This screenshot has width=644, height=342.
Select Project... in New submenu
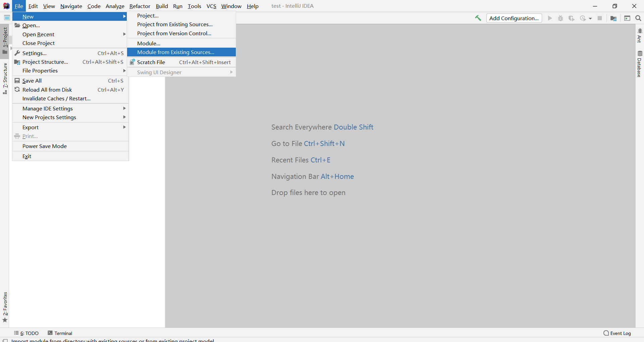181,15
